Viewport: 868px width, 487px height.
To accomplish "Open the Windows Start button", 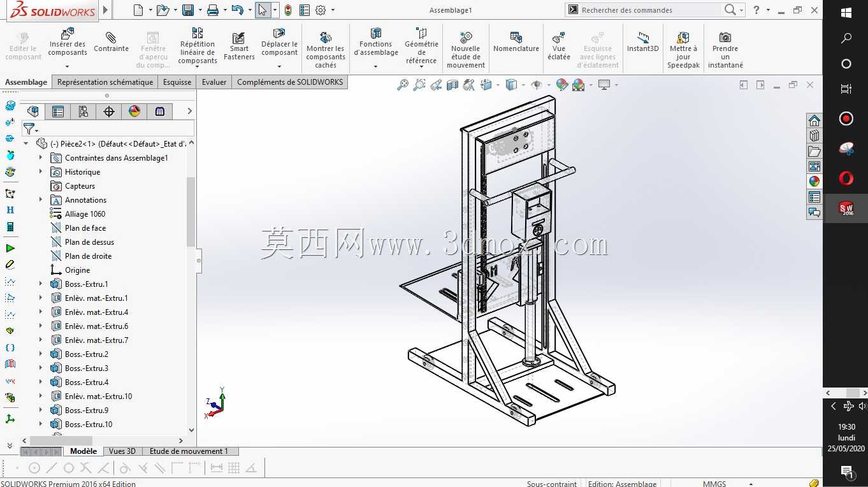I will (x=846, y=12).
